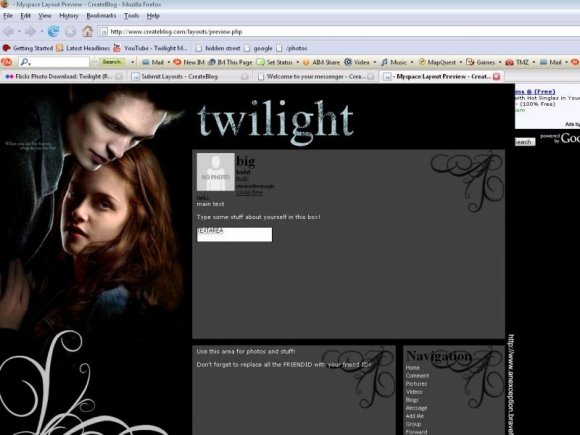The width and height of the screenshot is (580, 435).
Task: Open the MapQuest dropdown arrow
Action: pos(461,62)
